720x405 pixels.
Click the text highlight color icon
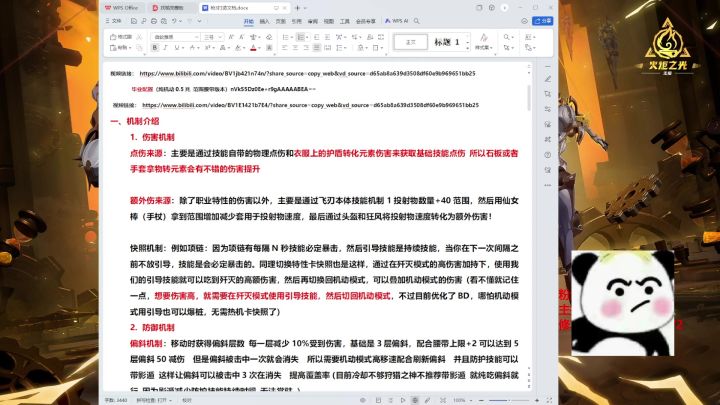tap(238, 47)
